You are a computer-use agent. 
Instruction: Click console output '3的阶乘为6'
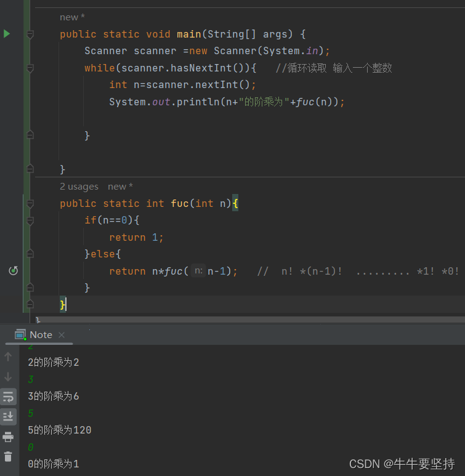54,396
